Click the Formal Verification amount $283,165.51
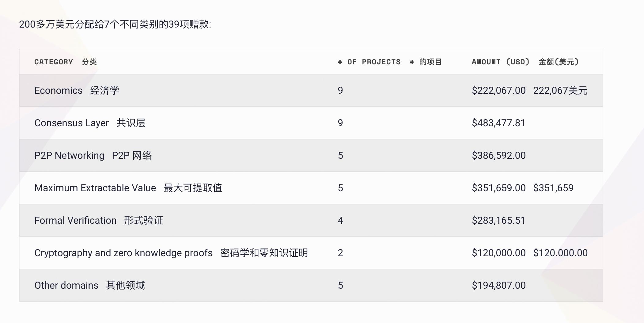Screen dimensions: 644x323 [x=498, y=221]
